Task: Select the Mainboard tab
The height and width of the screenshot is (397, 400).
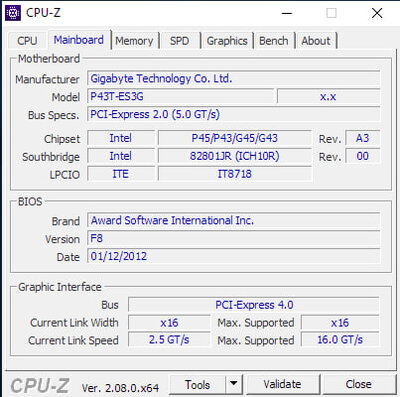Action: coord(79,40)
